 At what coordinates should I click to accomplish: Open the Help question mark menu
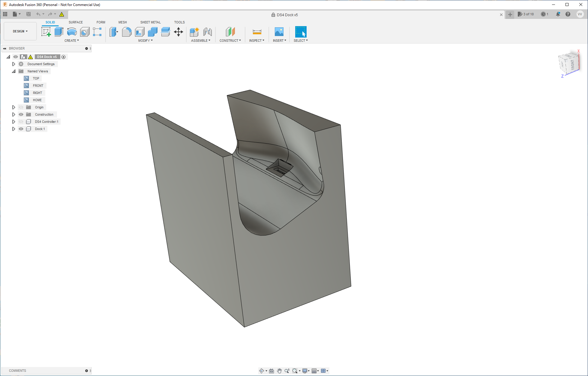point(568,14)
